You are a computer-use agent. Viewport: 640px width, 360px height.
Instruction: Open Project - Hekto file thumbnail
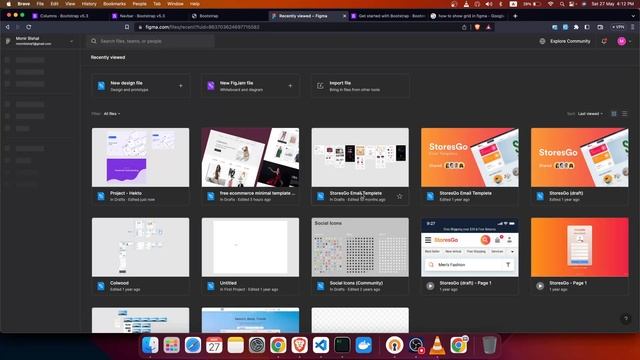(x=140, y=158)
